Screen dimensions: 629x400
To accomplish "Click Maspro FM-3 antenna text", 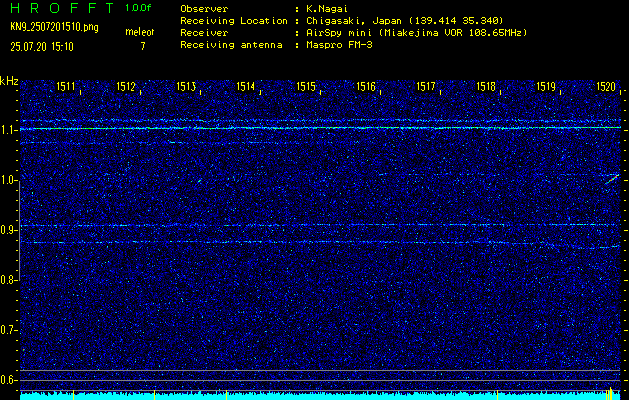I will (x=337, y=45).
